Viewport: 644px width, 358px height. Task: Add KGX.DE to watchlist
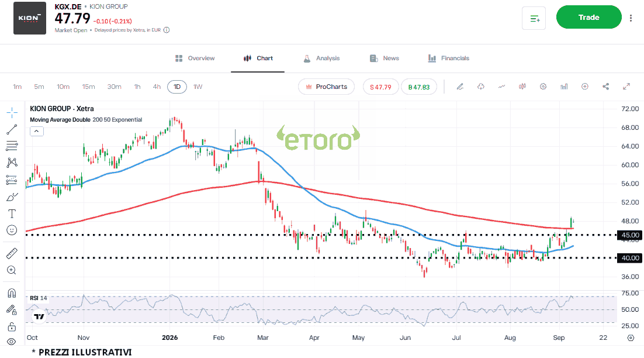click(534, 18)
